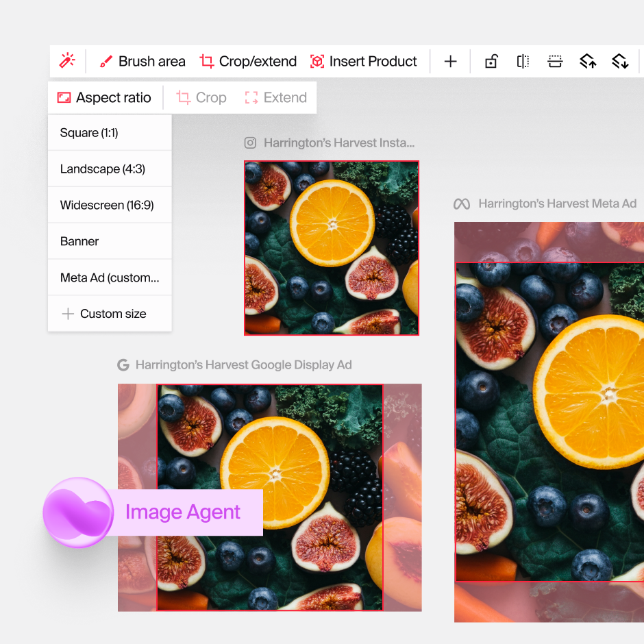The width and height of the screenshot is (644, 644).
Task: Select Landscape (4:3) aspect ratio
Action: (110, 169)
